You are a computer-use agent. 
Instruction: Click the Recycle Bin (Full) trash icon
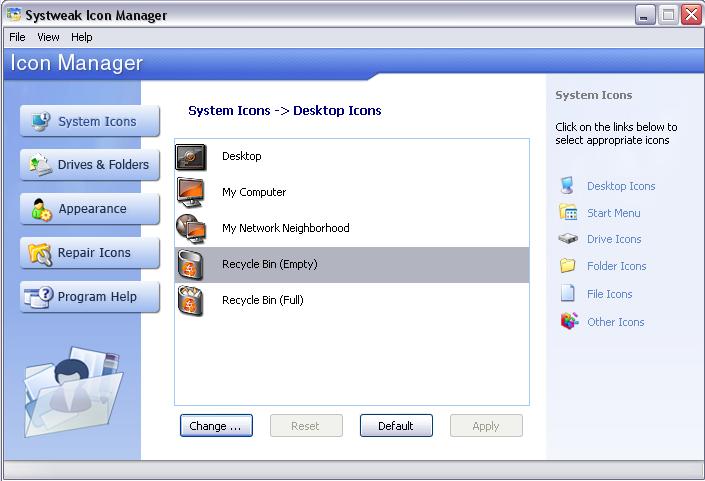[191, 301]
